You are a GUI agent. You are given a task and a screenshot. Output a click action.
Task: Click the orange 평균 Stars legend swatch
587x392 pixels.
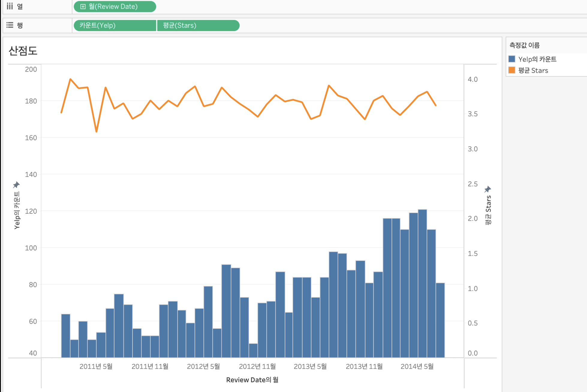click(512, 70)
